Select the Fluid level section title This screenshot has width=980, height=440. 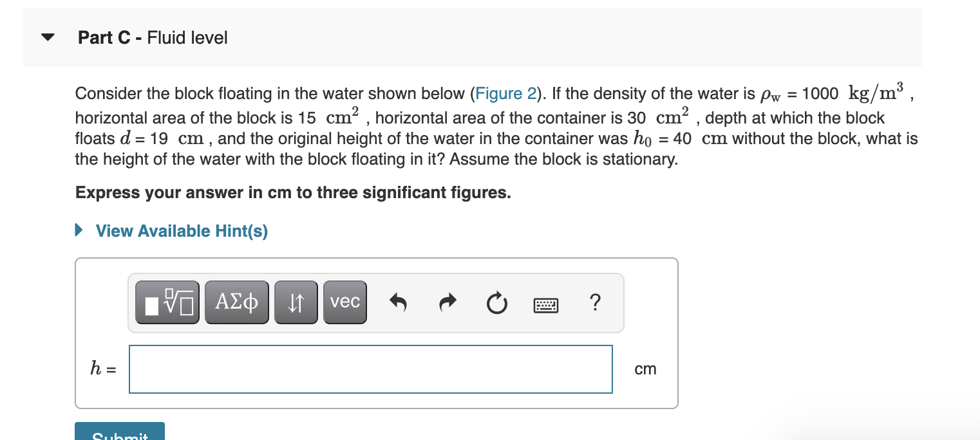pos(188,38)
